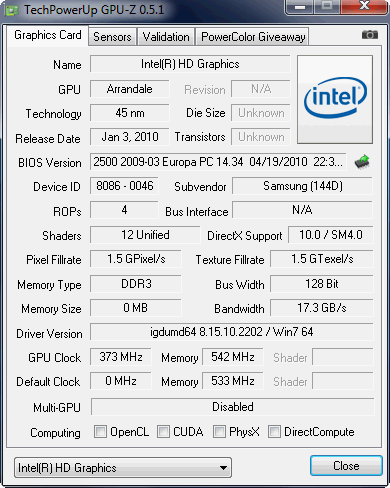
Task: Click the Bus Interface field showing N/A
Action: coord(303,210)
